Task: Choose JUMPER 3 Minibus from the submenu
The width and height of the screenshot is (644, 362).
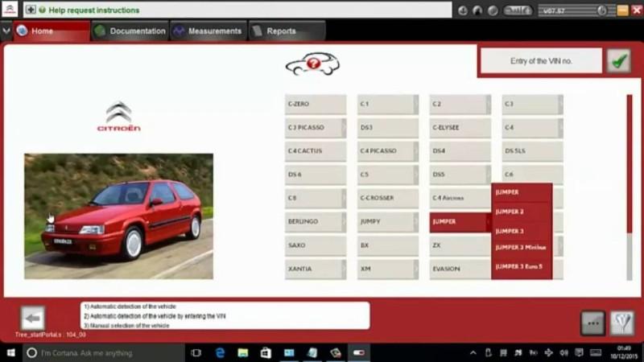Action: (522, 248)
